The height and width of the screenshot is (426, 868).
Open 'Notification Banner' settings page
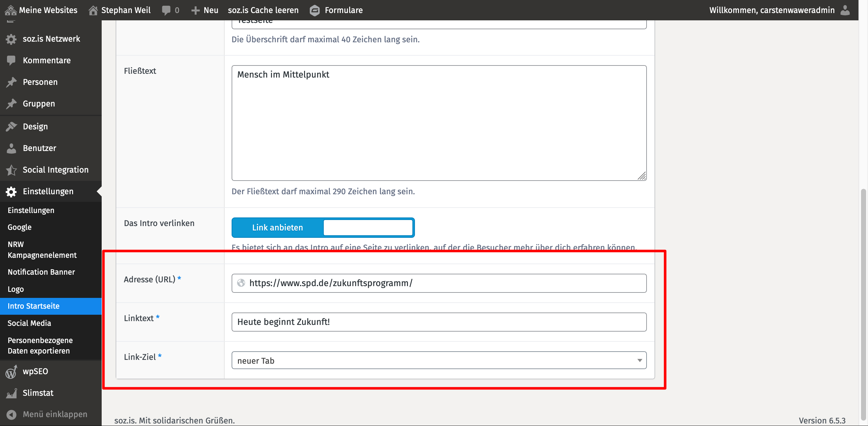(41, 272)
